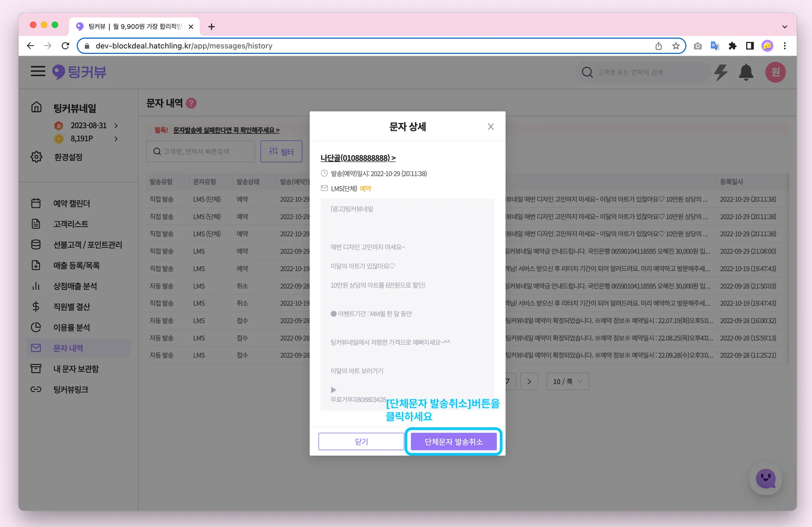
Task: Click the red profile avatar 원
Action: point(775,72)
